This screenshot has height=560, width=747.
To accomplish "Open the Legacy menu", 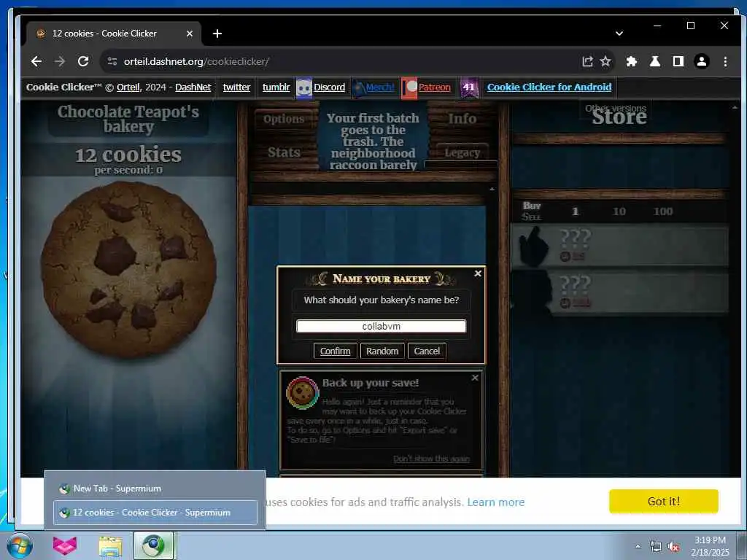I will point(462,152).
